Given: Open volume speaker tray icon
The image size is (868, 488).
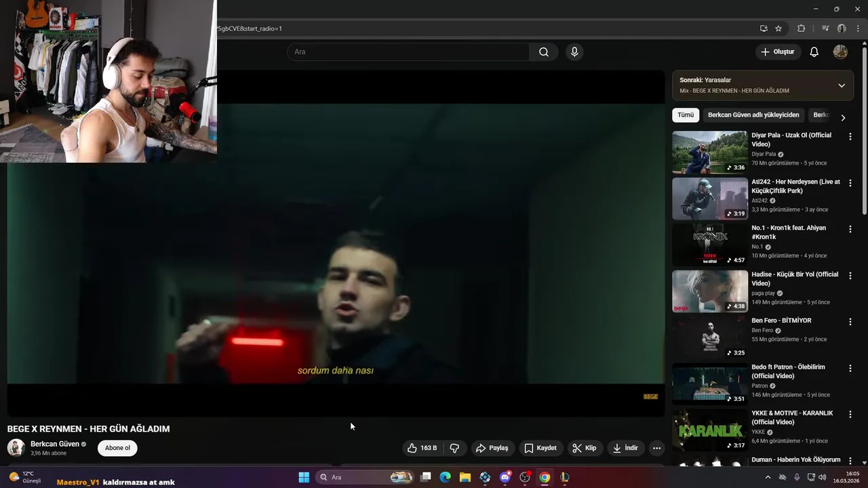Looking at the screenshot, I should [x=823, y=477].
